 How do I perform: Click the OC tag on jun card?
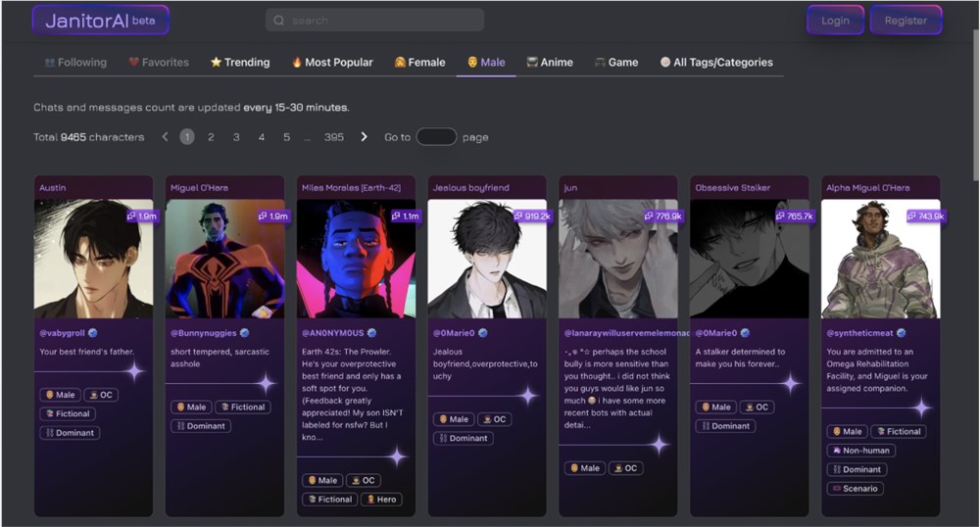pos(625,467)
